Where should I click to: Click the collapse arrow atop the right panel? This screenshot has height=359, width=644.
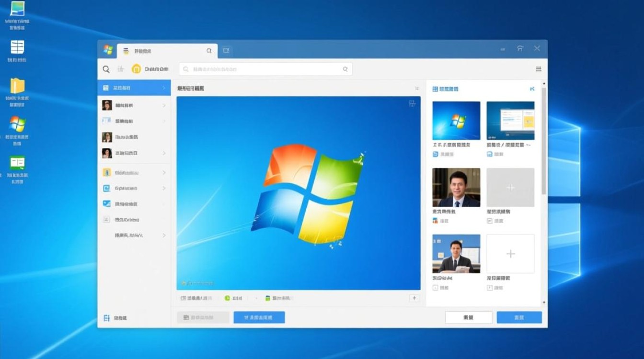point(532,88)
